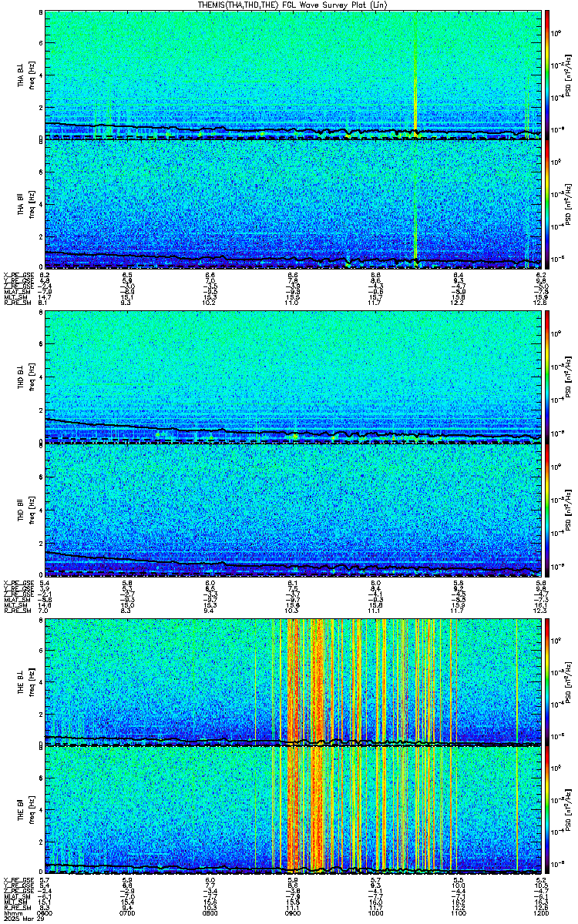This screenshot has width=578, height=924.
Task: Select the THD B-parallel spectrogram panel
Action: pyautogui.click(x=293, y=508)
